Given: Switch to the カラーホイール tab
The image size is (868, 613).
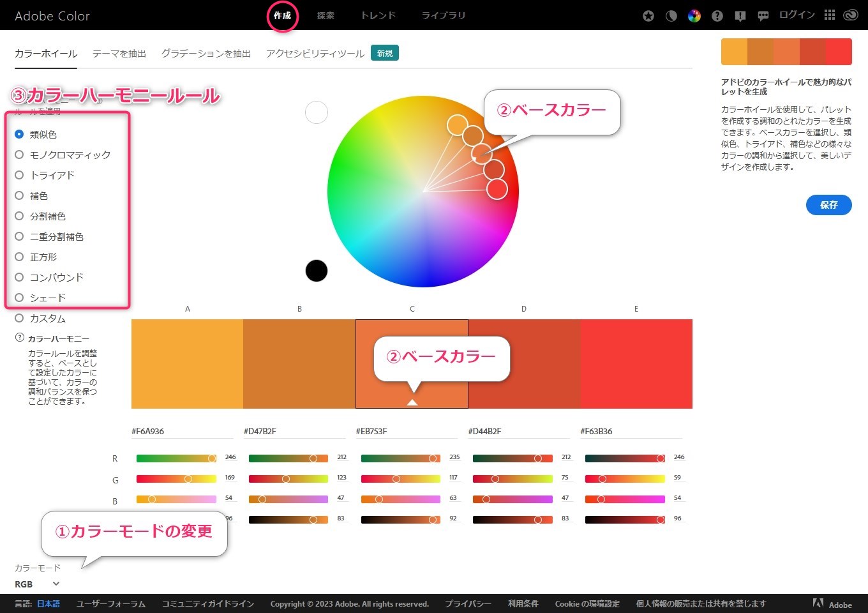Looking at the screenshot, I should pos(46,54).
